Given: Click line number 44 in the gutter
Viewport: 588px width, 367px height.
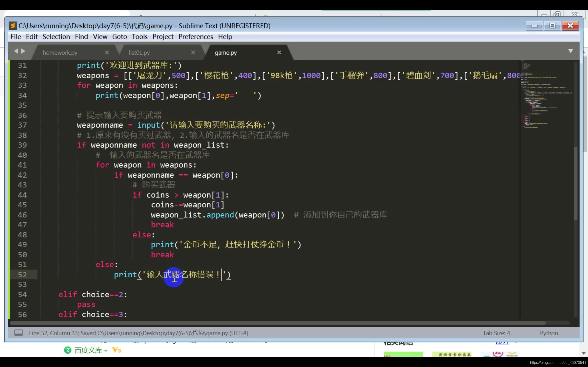Looking at the screenshot, I should (x=22, y=195).
